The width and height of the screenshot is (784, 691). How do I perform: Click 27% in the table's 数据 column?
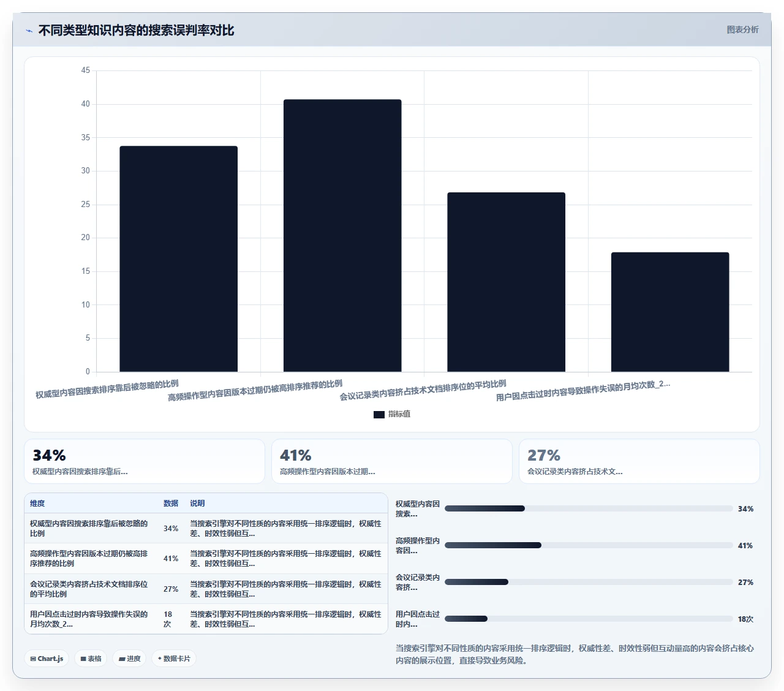(171, 589)
